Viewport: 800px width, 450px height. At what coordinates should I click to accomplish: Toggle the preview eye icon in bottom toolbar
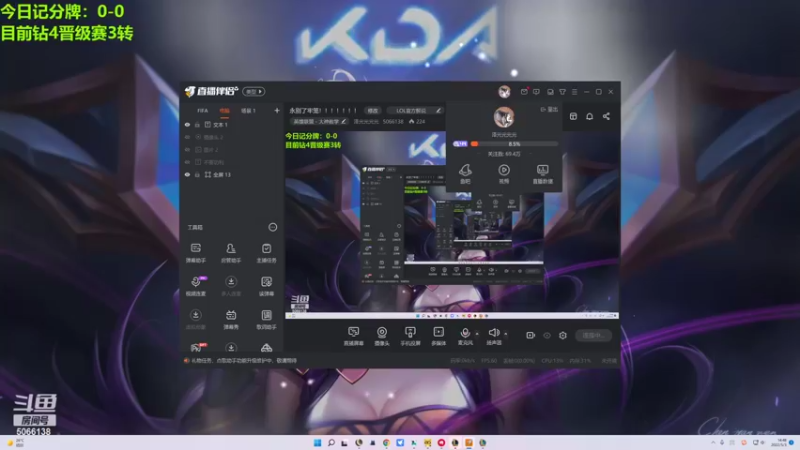547,335
